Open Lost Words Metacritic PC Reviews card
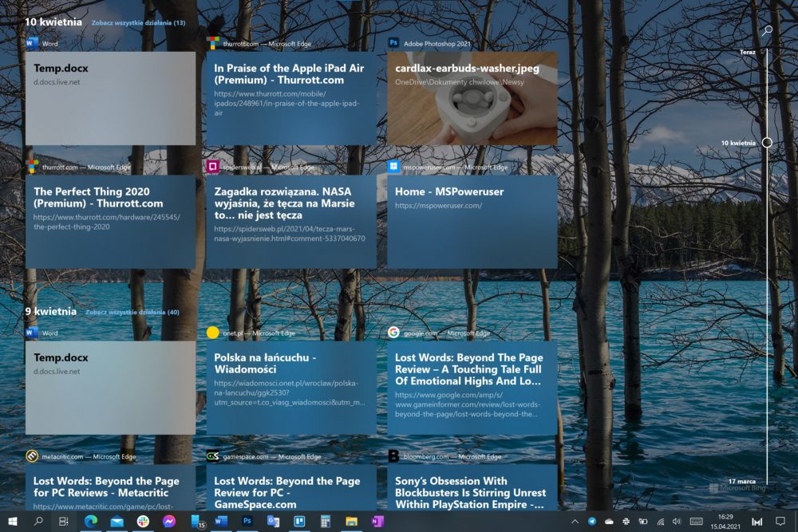The height and width of the screenshot is (532, 798). pyautogui.click(x=110, y=488)
